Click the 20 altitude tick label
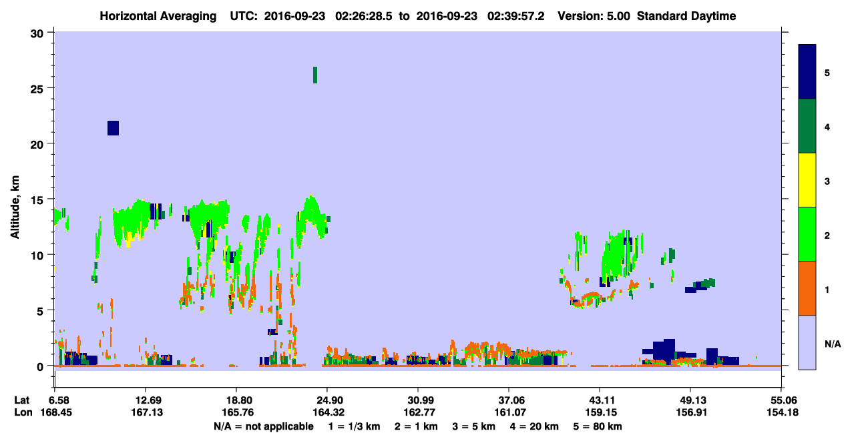Screen dimensions: 868x445 point(39,143)
